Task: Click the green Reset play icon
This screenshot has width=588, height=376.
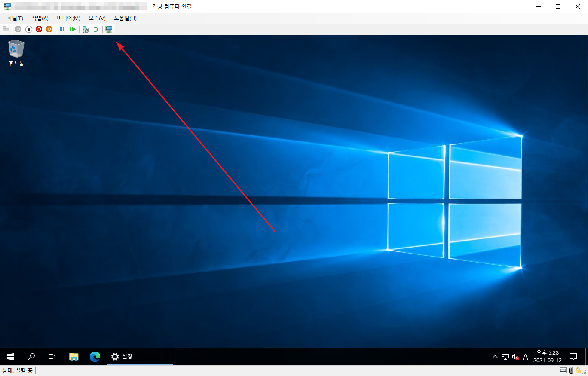Action: (x=73, y=29)
